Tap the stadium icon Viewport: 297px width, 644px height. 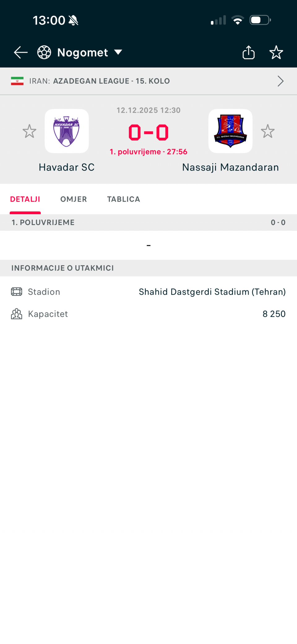pyautogui.click(x=17, y=292)
